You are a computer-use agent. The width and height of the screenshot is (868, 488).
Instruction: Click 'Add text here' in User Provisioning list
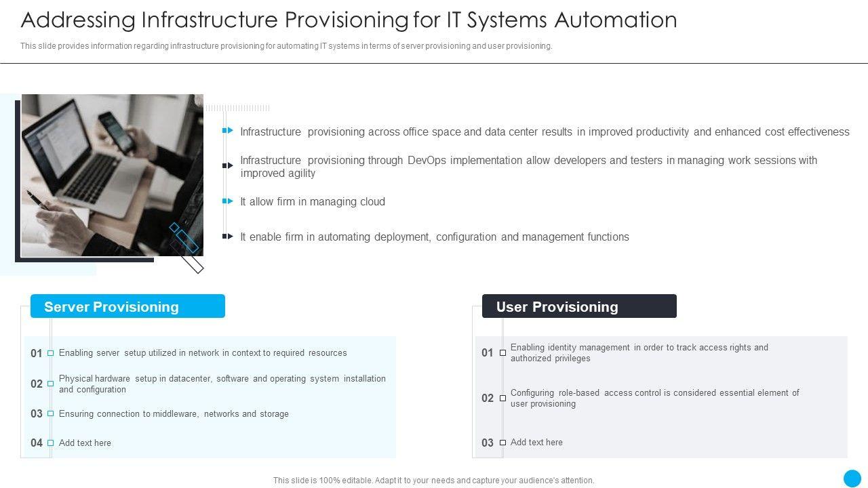click(x=536, y=443)
